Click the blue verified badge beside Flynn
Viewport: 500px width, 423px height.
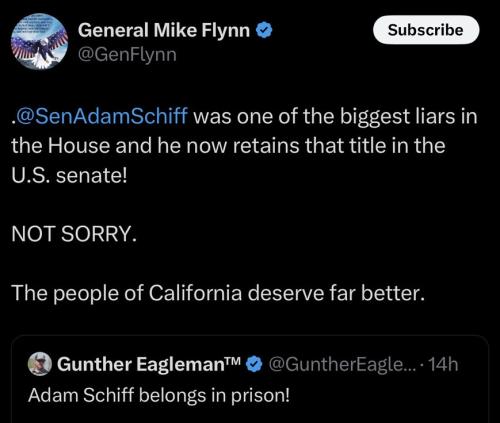tap(264, 30)
